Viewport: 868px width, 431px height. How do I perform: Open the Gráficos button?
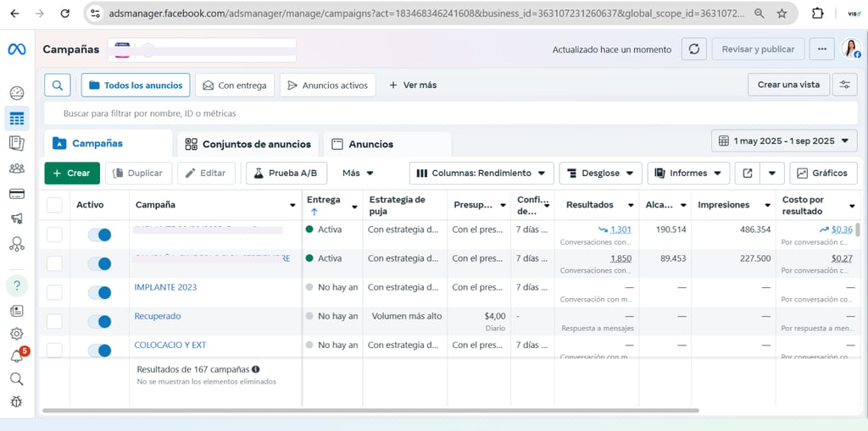pos(823,174)
